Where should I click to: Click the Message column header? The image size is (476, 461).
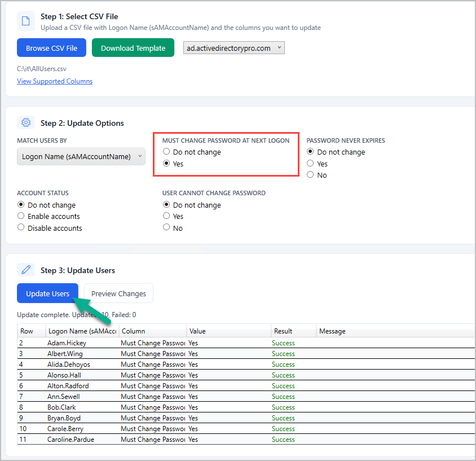[396, 331]
